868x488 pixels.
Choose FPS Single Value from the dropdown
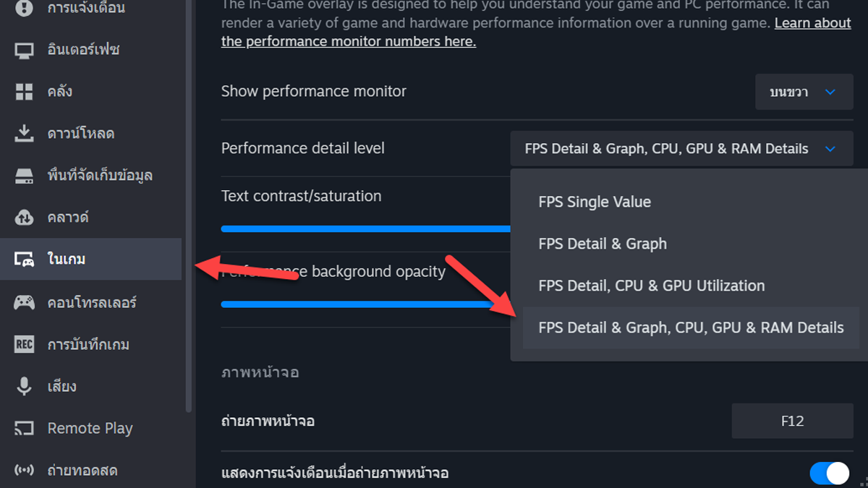click(595, 202)
